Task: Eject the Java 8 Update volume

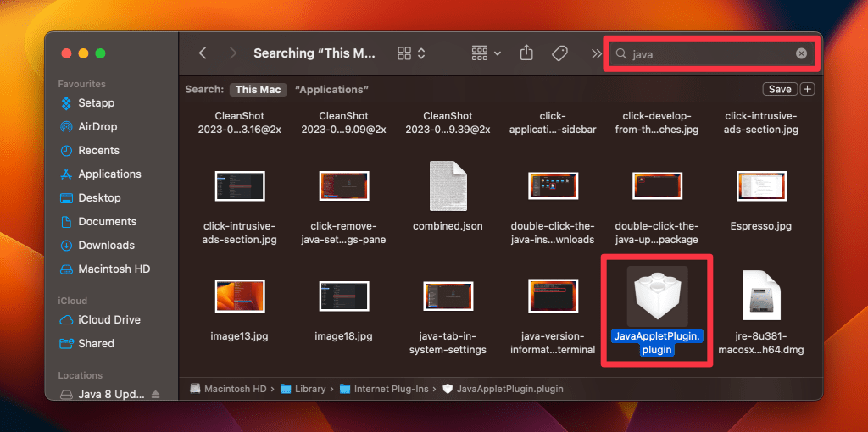Action: point(156,395)
